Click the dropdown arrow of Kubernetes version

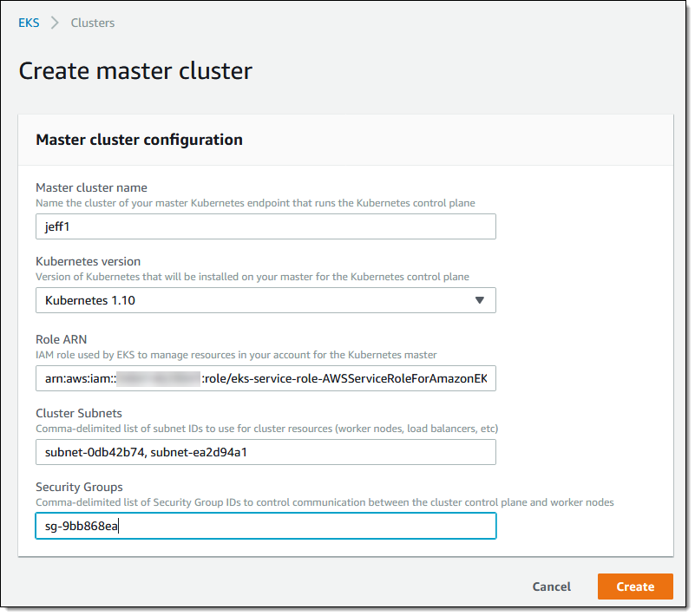[x=480, y=300]
